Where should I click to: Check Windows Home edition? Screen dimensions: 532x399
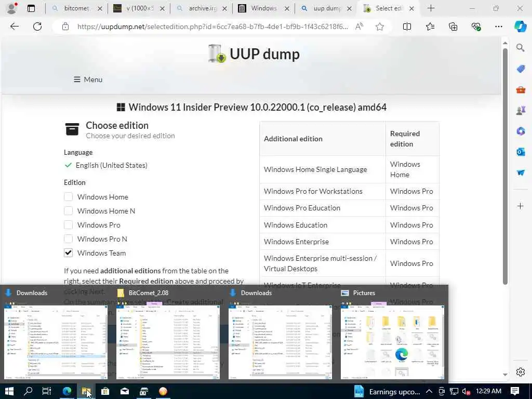tap(68, 197)
